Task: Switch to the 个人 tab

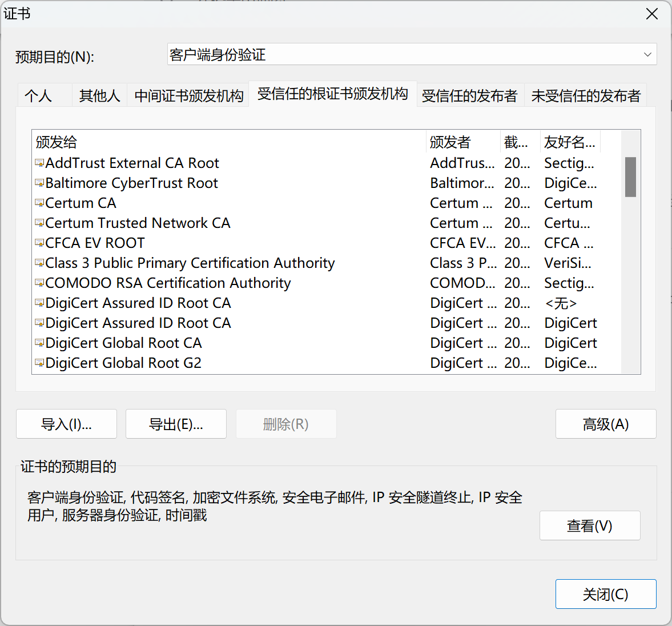Action: [38, 95]
